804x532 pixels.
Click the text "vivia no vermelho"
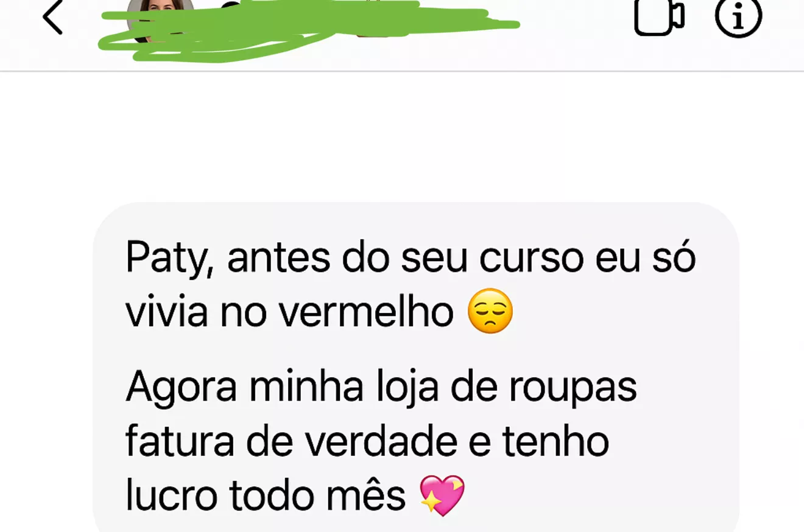click(x=290, y=312)
